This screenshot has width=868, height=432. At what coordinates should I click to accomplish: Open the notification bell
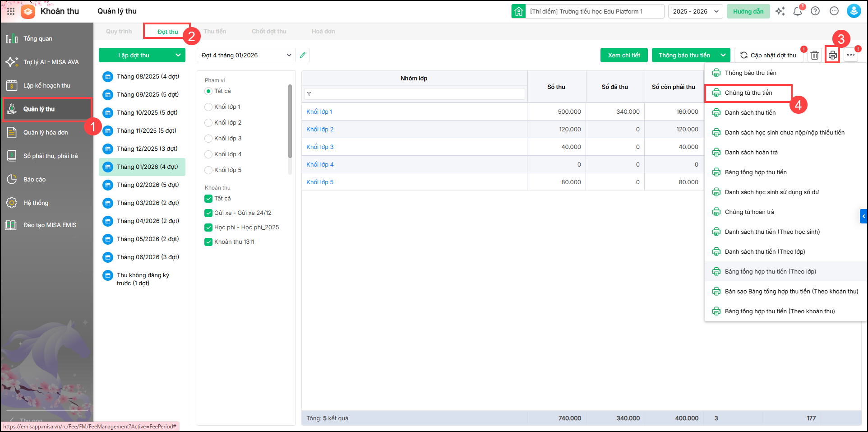point(797,11)
